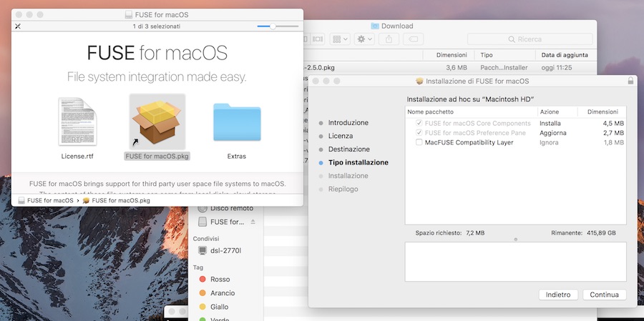Click the Aggiorna action for Preference Pane
This screenshot has width=644, height=321.
point(553,132)
